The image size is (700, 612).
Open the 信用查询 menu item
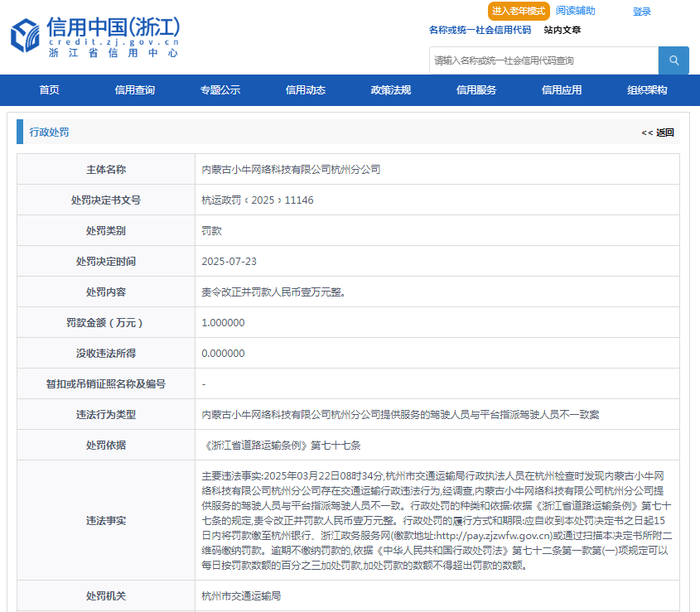[134, 90]
